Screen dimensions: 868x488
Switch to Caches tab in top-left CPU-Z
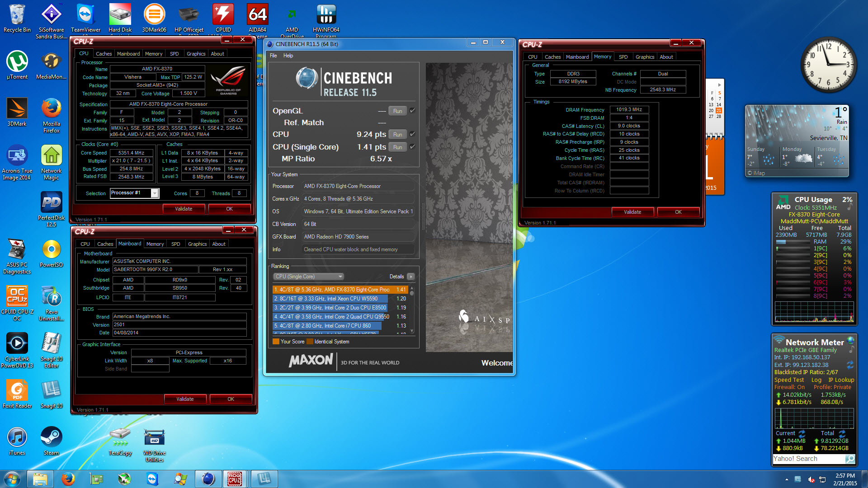click(104, 54)
